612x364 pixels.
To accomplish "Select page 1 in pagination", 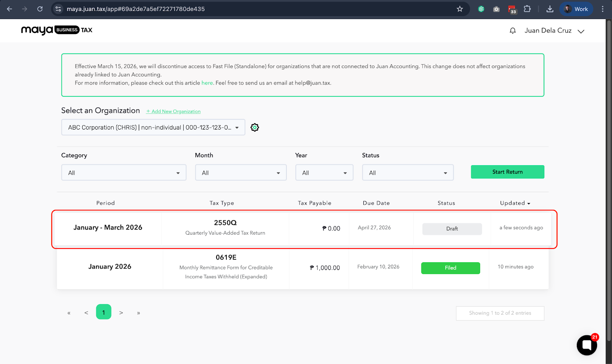I will click(x=104, y=312).
